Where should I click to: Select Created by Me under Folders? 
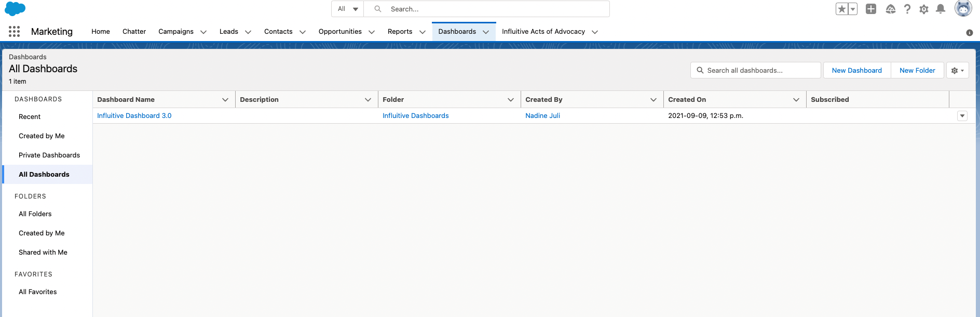pyautogui.click(x=48, y=233)
